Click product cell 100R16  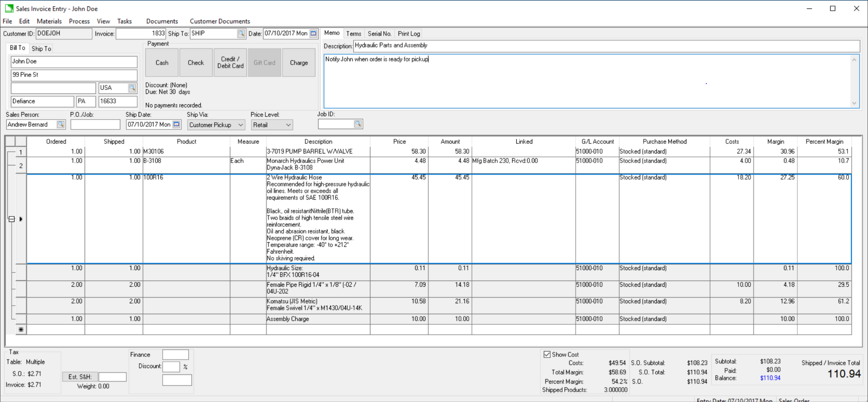coord(187,219)
